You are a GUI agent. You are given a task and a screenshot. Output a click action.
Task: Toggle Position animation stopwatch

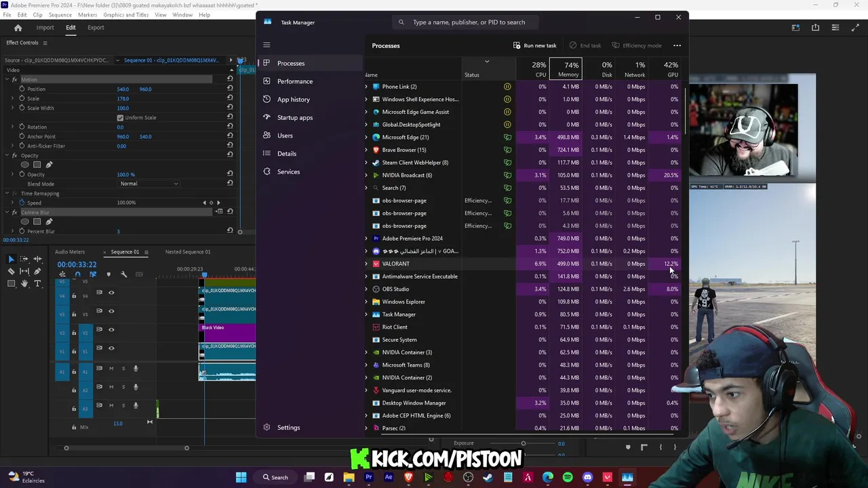(22, 89)
